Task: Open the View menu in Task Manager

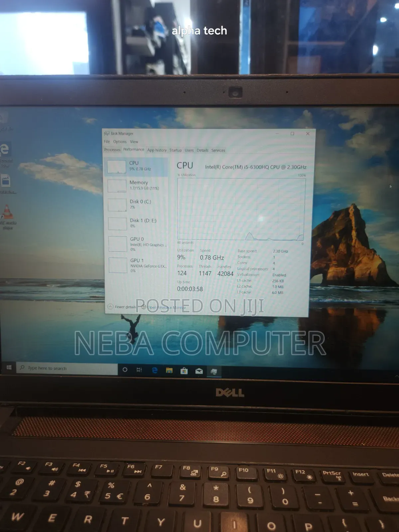Action: pyautogui.click(x=134, y=142)
